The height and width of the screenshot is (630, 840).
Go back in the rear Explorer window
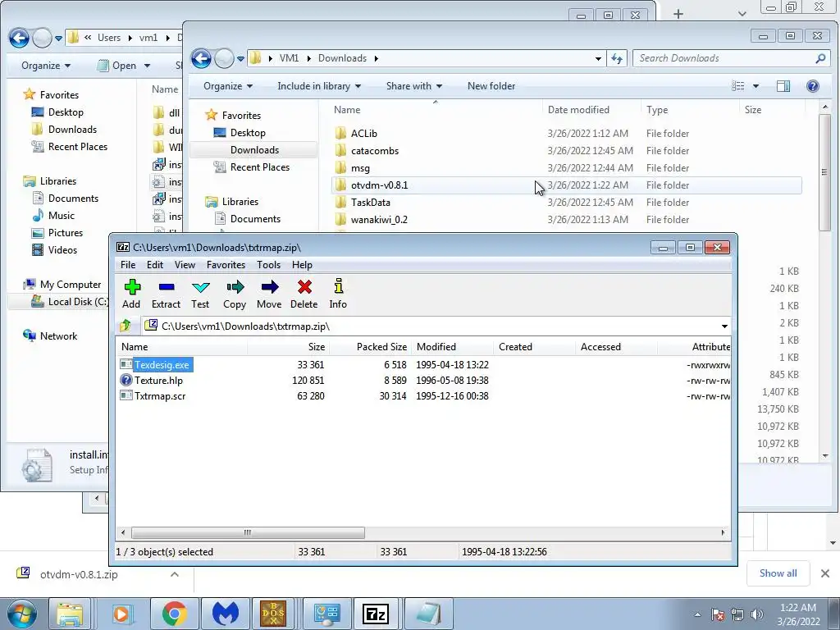pos(19,38)
